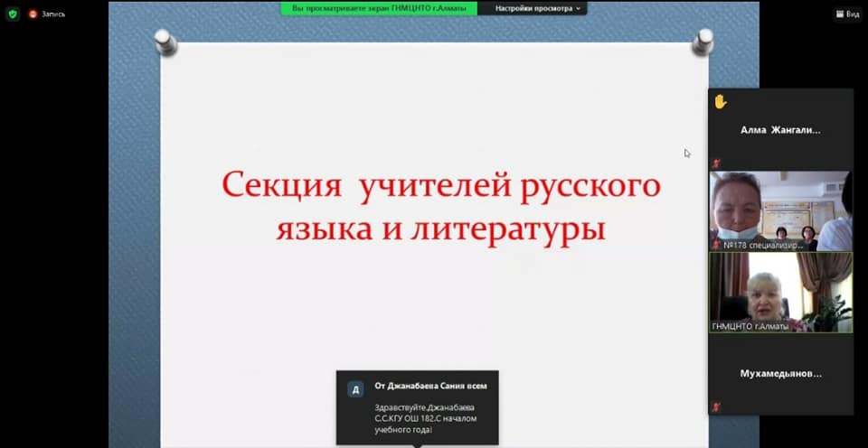Open the Вид view layout menu

point(845,14)
